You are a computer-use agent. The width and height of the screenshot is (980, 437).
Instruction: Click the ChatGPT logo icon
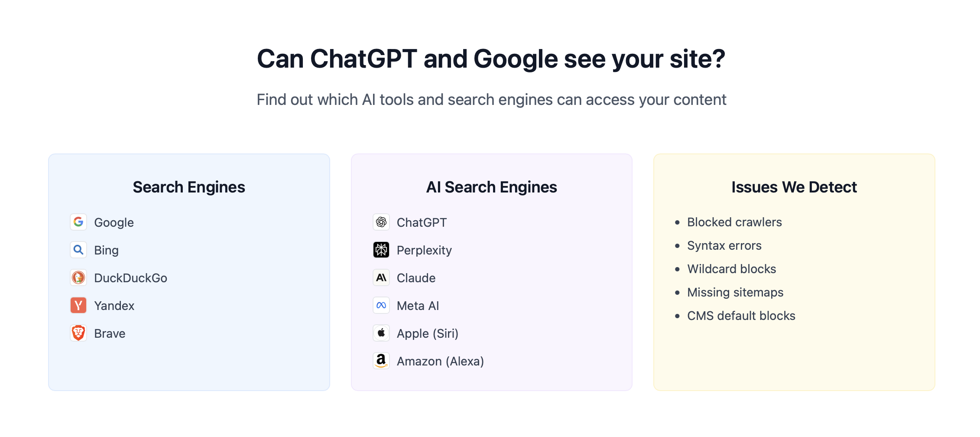pos(381,222)
